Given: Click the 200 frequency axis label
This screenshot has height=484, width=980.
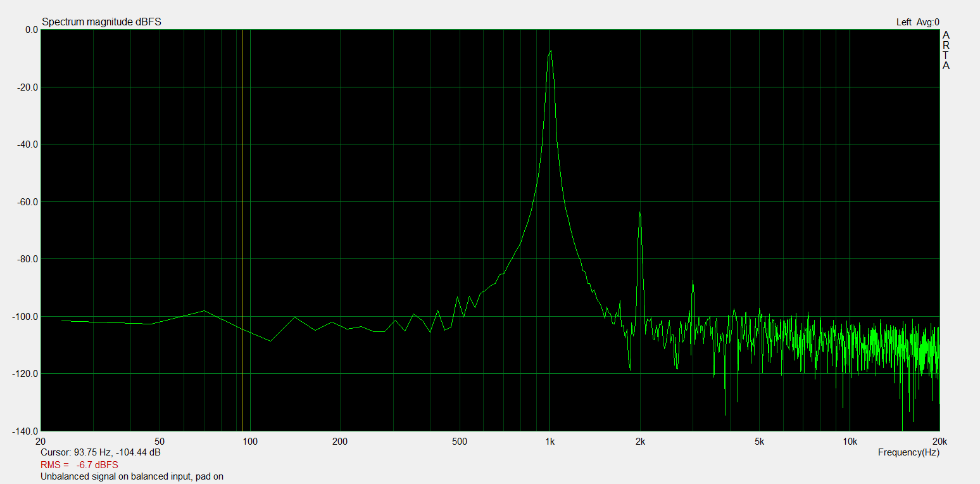Looking at the screenshot, I should (340, 441).
